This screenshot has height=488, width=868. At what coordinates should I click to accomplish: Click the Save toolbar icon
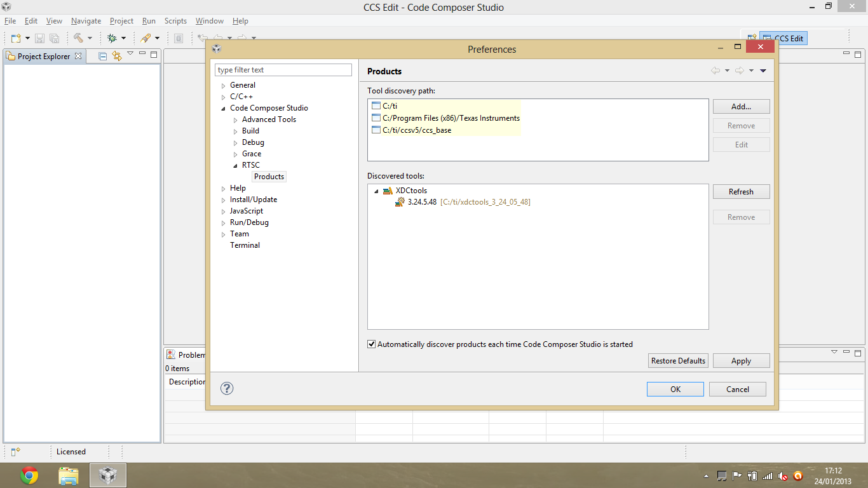click(39, 38)
